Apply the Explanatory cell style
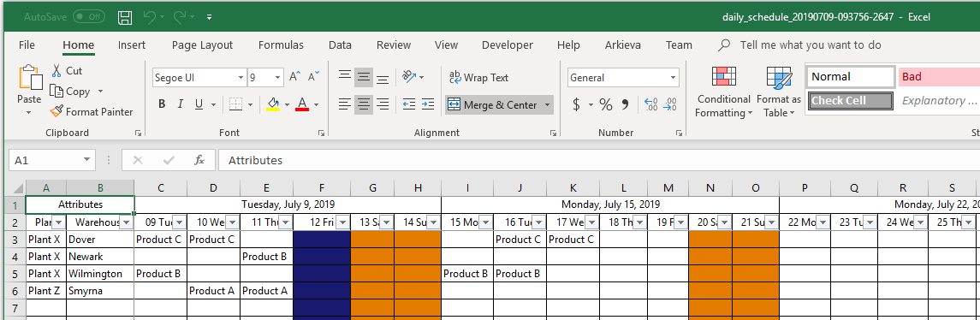 tap(939, 101)
